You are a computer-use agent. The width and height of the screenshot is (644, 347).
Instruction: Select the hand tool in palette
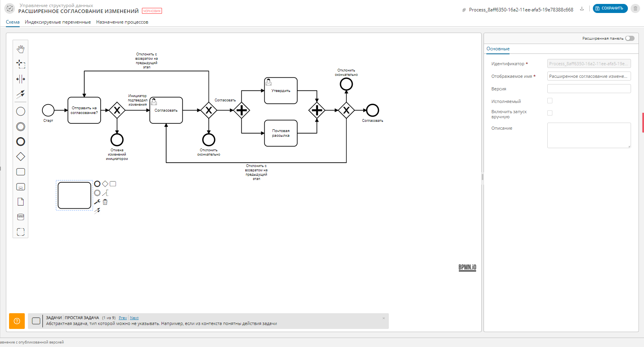(x=20, y=49)
